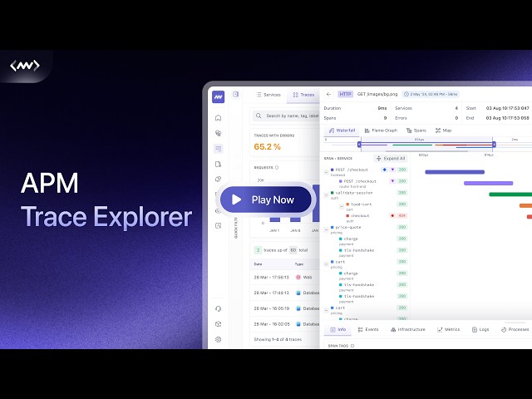532x399 pixels.
Task: Select the Waterfall view tab
Action: [342, 131]
